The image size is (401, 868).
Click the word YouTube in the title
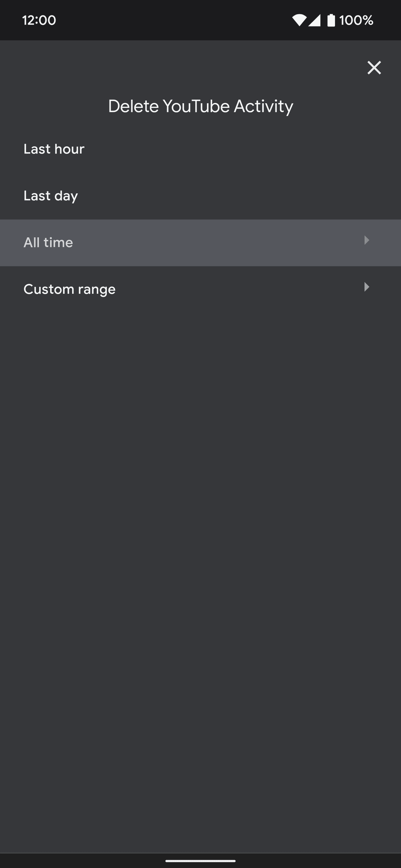tap(196, 106)
